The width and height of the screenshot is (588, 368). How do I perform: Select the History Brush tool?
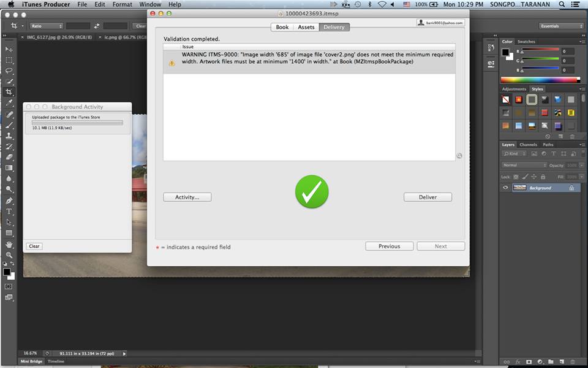9,147
